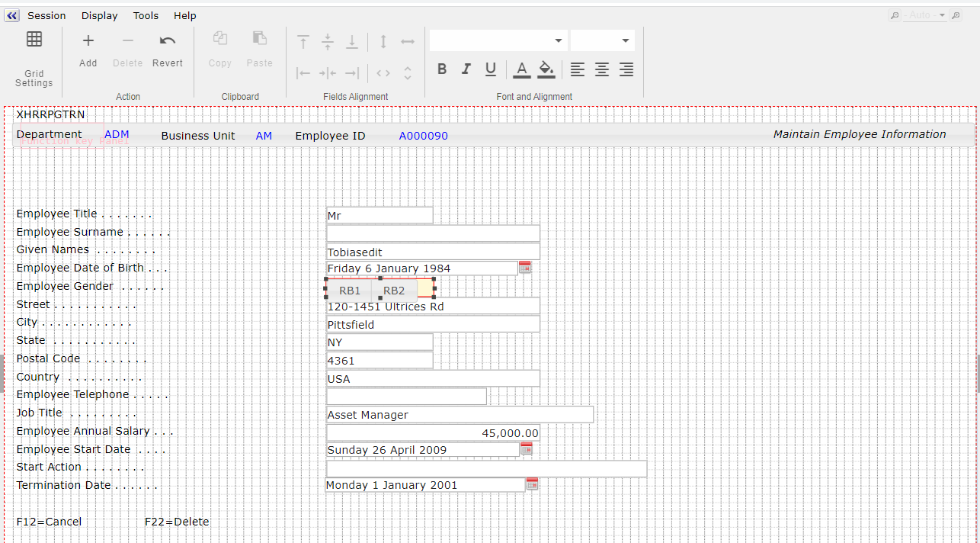This screenshot has width=980, height=543.
Task: Toggle underline formatting in the toolbar
Action: [491, 69]
